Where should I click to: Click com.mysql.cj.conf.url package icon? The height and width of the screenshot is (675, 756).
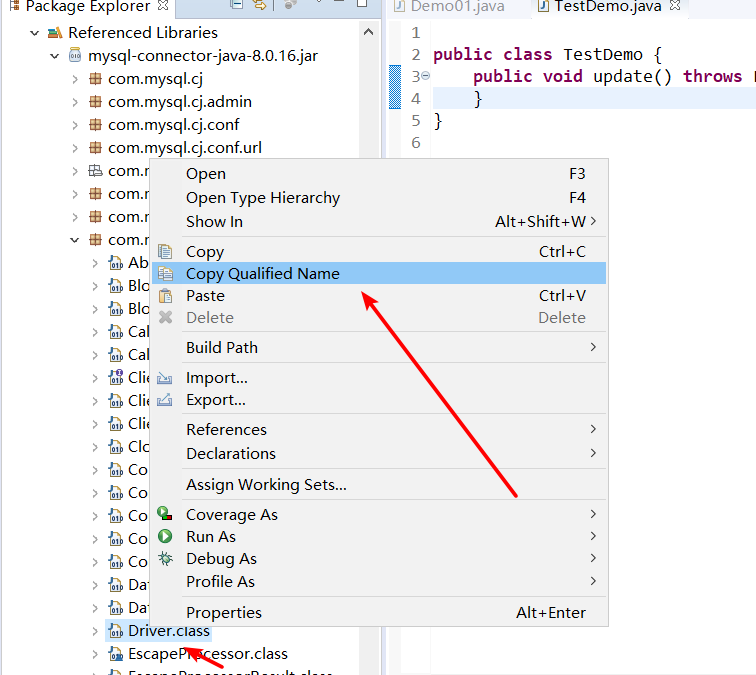[95, 148]
